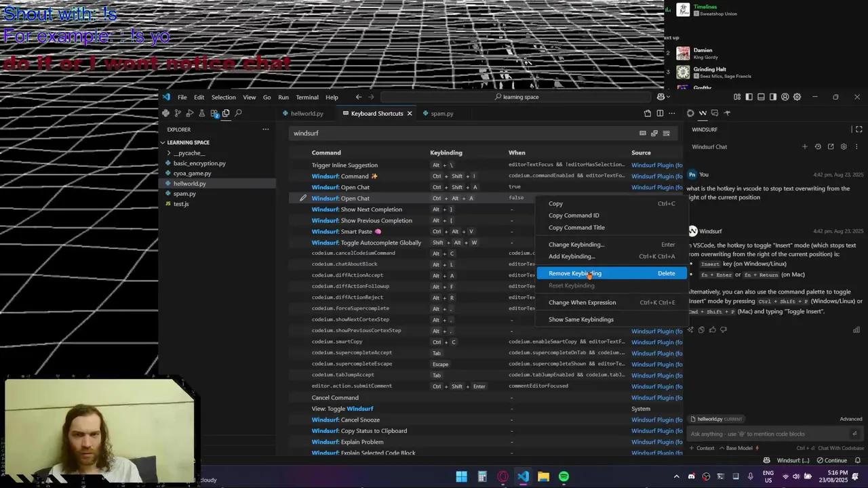Add Context to Windsurf chat
The height and width of the screenshot is (488, 868).
coord(702,448)
